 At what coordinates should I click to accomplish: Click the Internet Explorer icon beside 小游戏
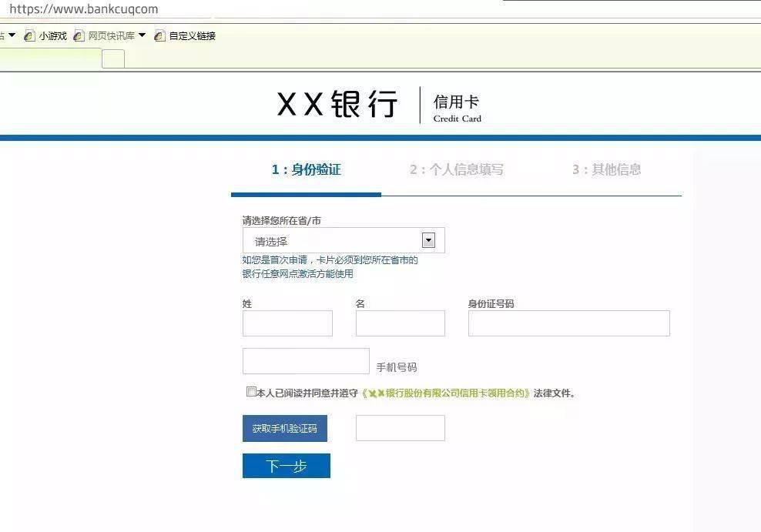tap(29, 35)
